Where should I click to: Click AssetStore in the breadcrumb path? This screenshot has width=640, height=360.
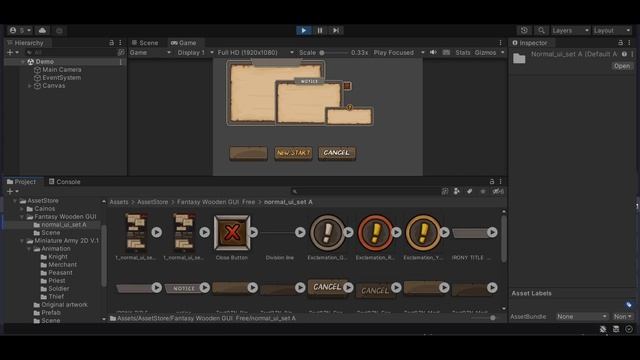tap(153, 202)
